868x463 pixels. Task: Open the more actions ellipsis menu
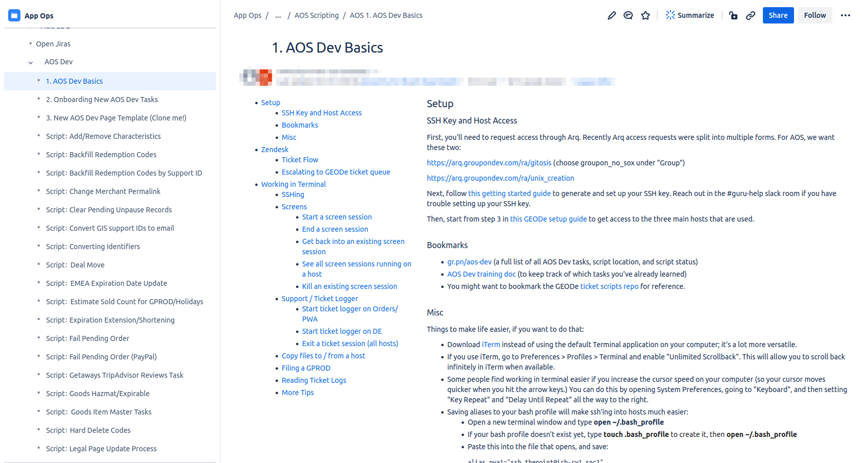(845, 15)
